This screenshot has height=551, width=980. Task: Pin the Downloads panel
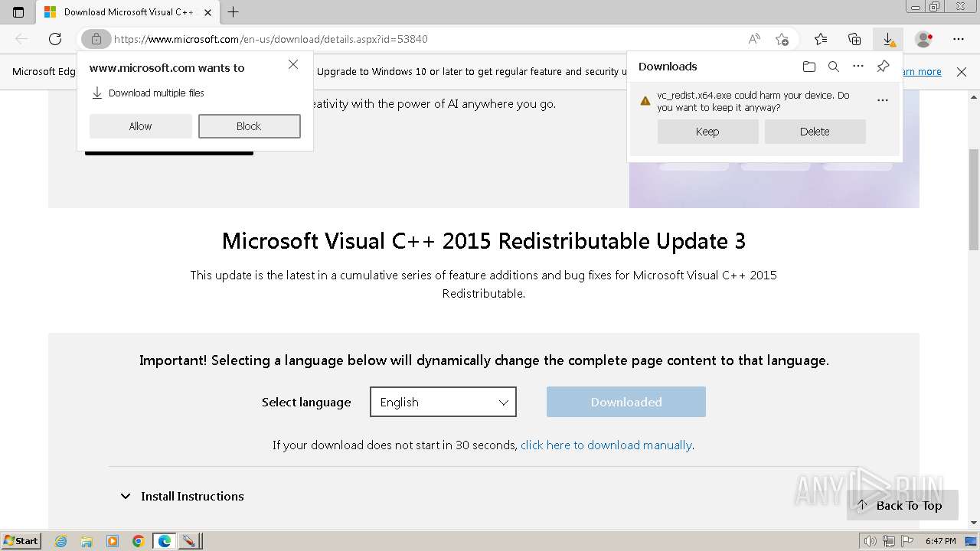pos(883,67)
